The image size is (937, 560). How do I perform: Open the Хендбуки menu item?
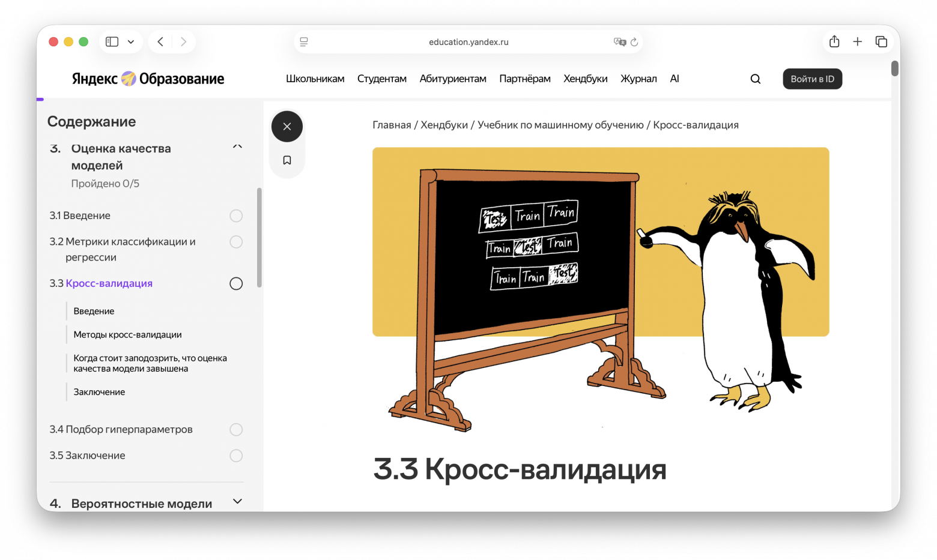pos(586,79)
